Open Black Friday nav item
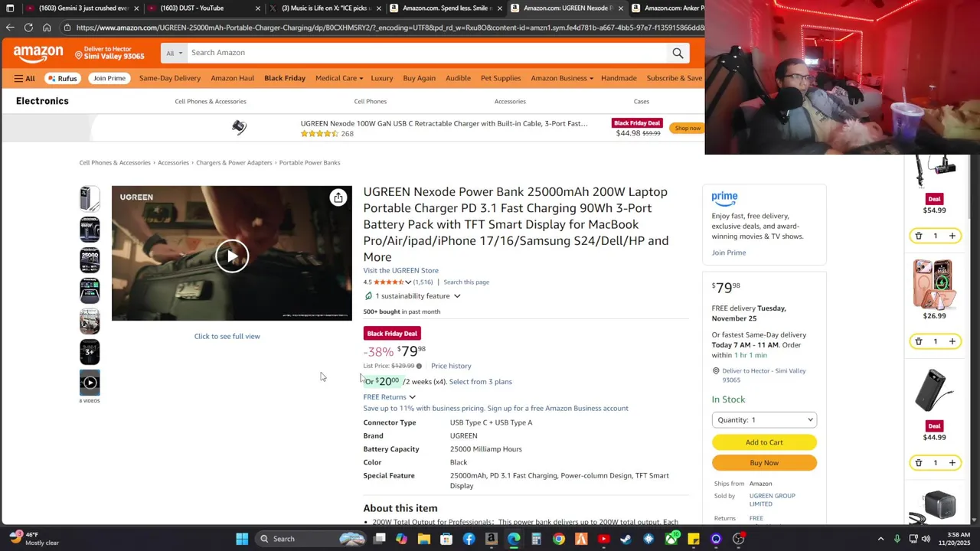Screen dimensions: 980x551 (x=285, y=78)
